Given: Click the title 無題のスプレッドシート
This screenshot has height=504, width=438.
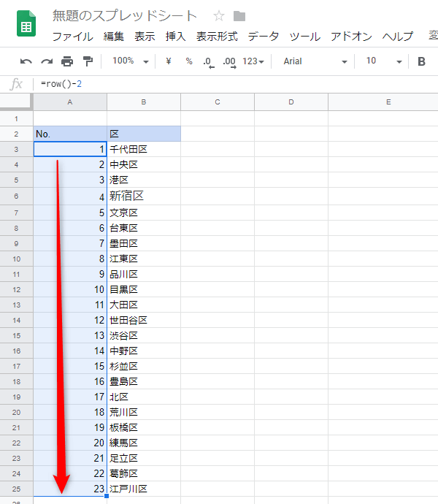Looking at the screenshot, I should pos(125,16).
